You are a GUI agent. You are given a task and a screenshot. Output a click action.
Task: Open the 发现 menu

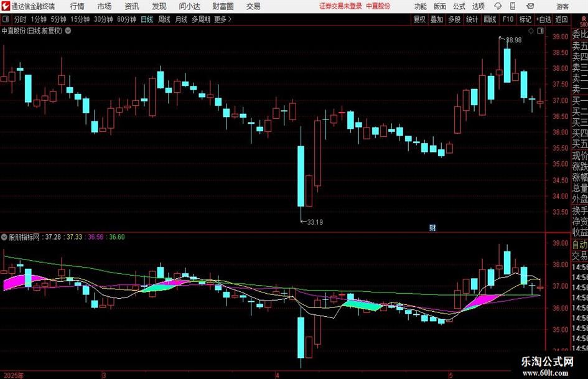(x=159, y=6)
